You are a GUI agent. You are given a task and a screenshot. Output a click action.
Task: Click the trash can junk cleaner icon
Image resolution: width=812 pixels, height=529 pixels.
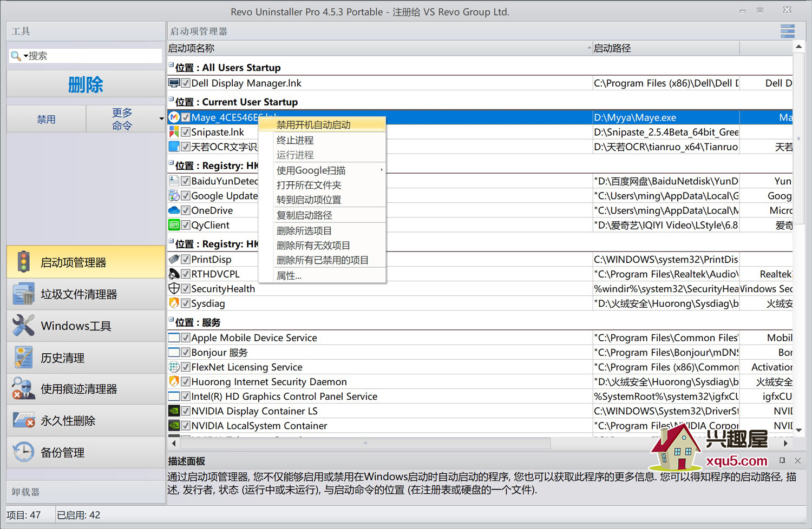click(23, 294)
